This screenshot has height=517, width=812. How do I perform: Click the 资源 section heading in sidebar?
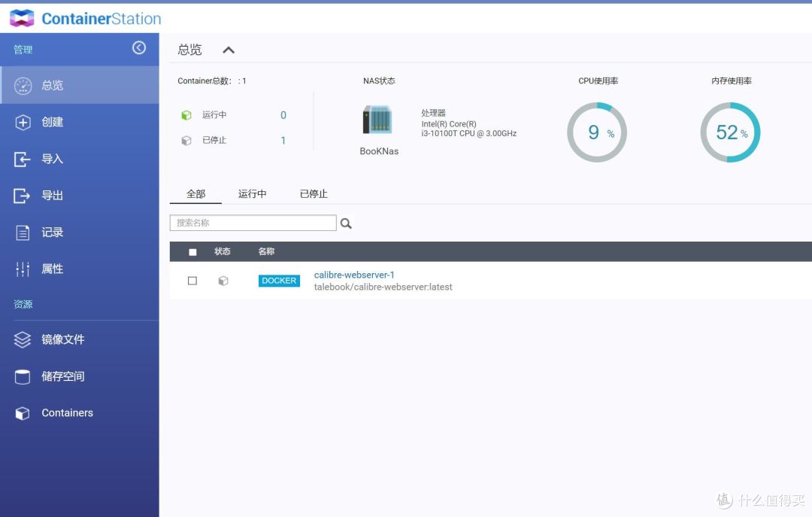tap(23, 304)
